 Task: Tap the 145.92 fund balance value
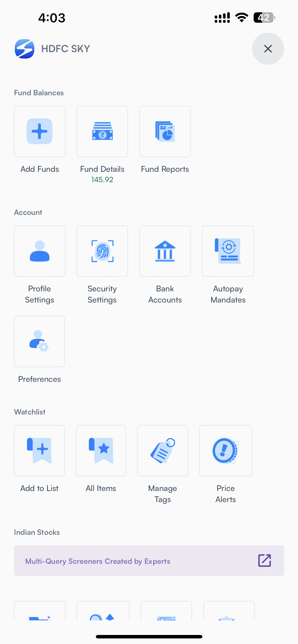pos(102,179)
